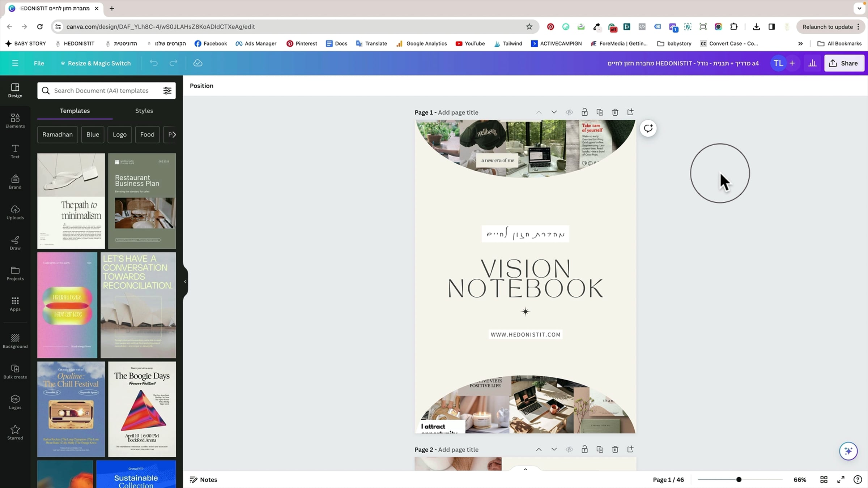
Task: Click the Design sidebar icon
Action: (x=15, y=90)
